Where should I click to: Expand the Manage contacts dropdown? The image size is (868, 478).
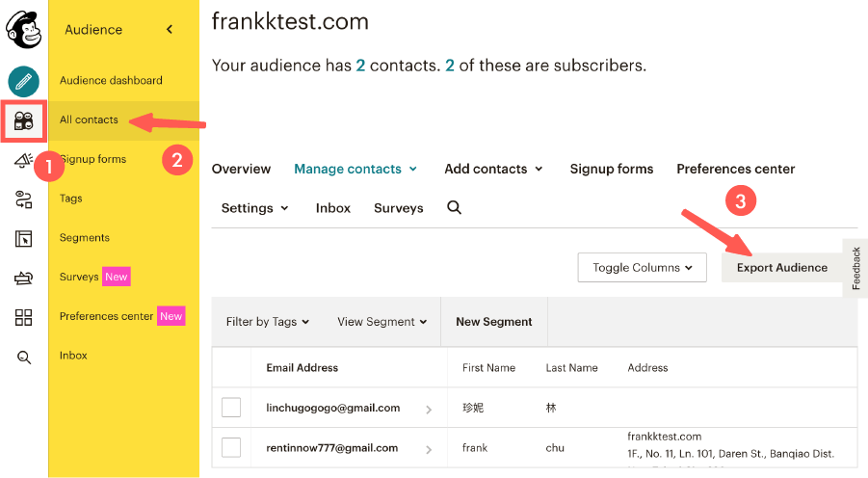pos(355,169)
